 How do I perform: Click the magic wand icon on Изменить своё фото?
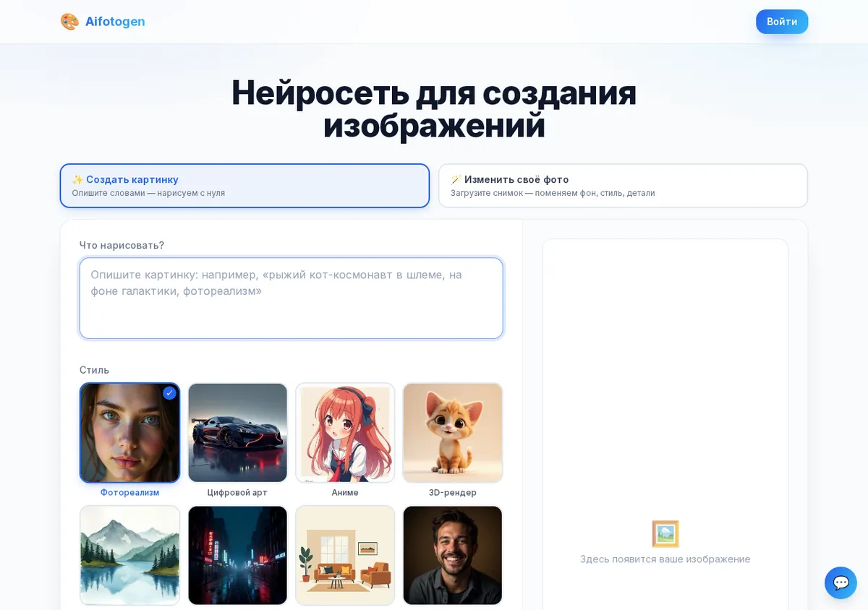[456, 179]
